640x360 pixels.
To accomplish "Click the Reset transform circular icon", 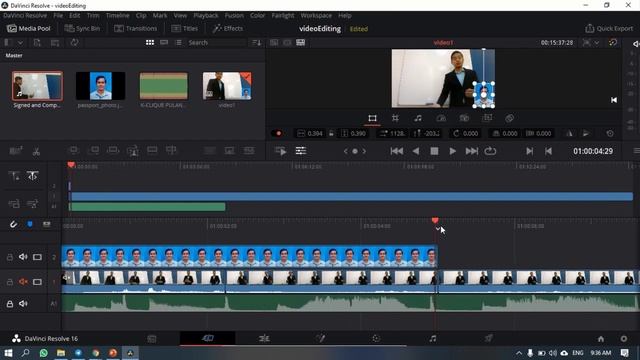I will 610,133.
